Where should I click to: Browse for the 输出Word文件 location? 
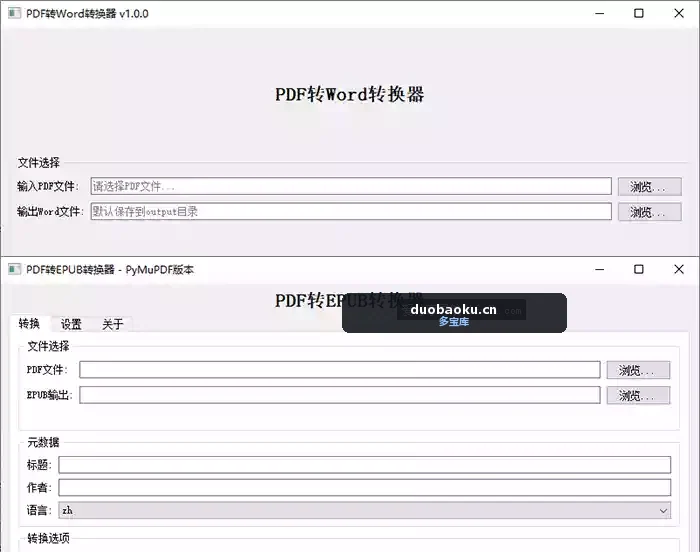click(650, 212)
